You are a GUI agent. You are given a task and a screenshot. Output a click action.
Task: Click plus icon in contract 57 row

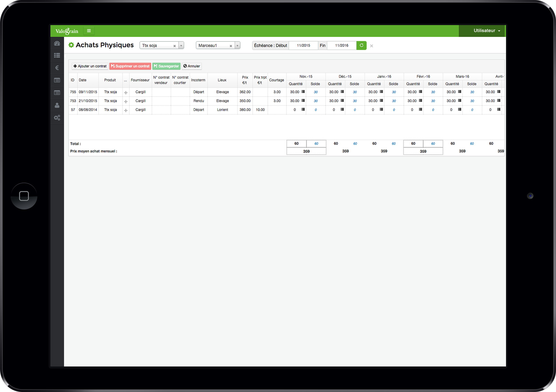(126, 110)
